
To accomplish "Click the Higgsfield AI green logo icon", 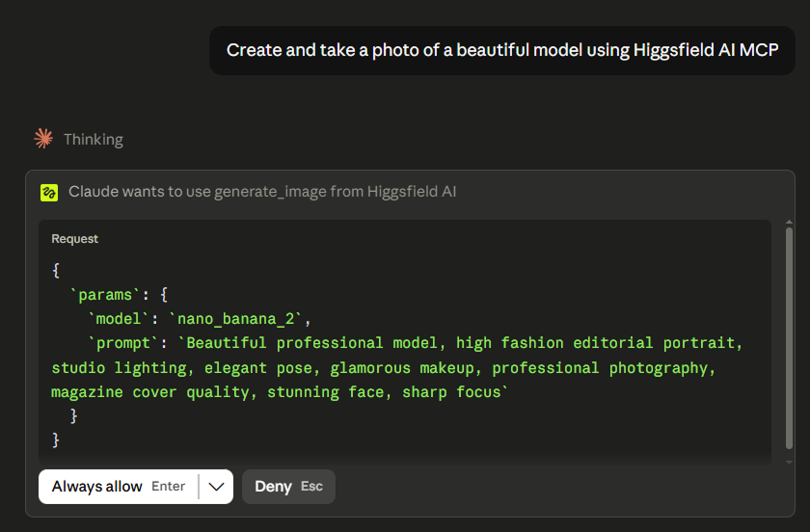I will click(x=49, y=193).
